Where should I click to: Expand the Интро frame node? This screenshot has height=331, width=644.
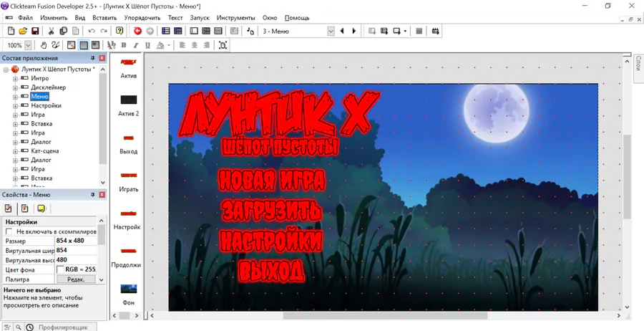(15, 79)
